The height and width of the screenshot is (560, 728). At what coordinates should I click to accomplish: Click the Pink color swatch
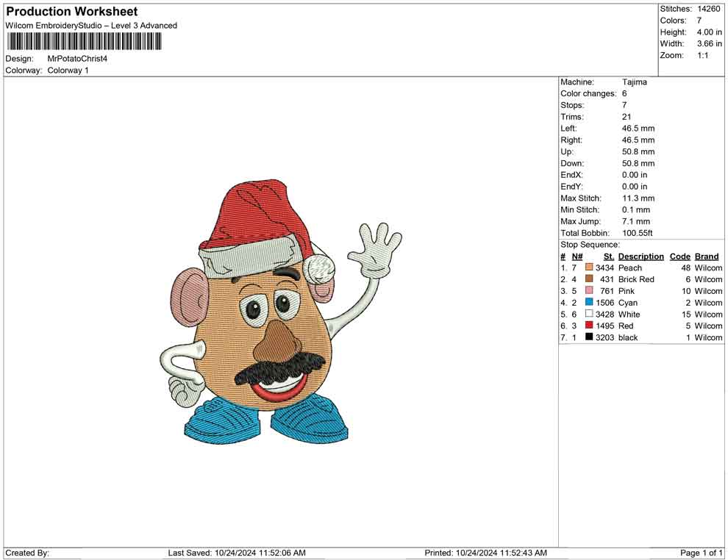coord(589,290)
